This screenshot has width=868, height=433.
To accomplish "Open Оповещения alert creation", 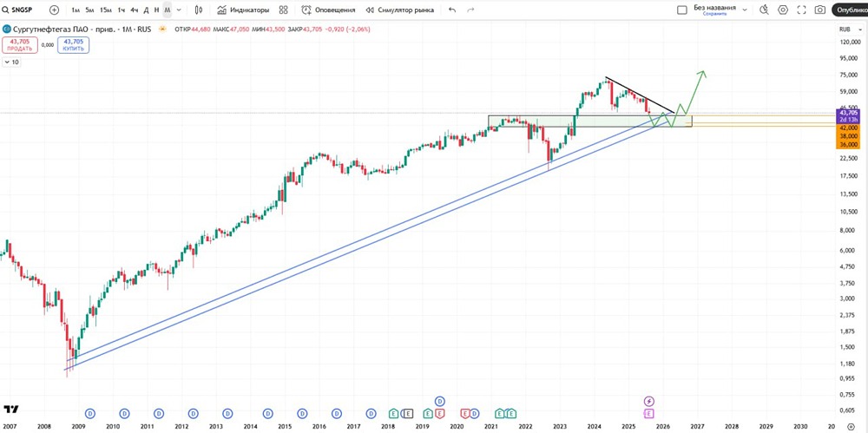I will pyautogui.click(x=328, y=10).
